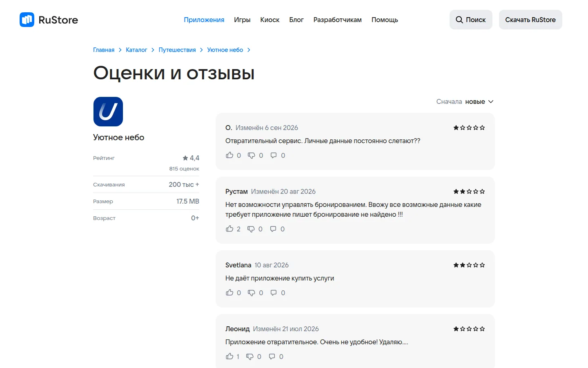The width and height of the screenshot is (588, 368).
Task: Like the review by О.
Action: click(233, 155)
